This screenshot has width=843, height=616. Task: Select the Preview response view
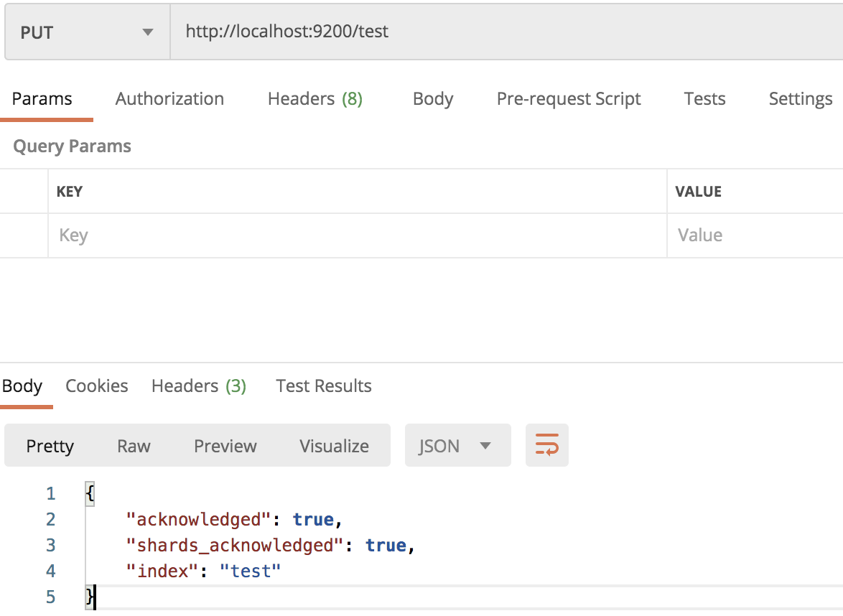point(225,446)
